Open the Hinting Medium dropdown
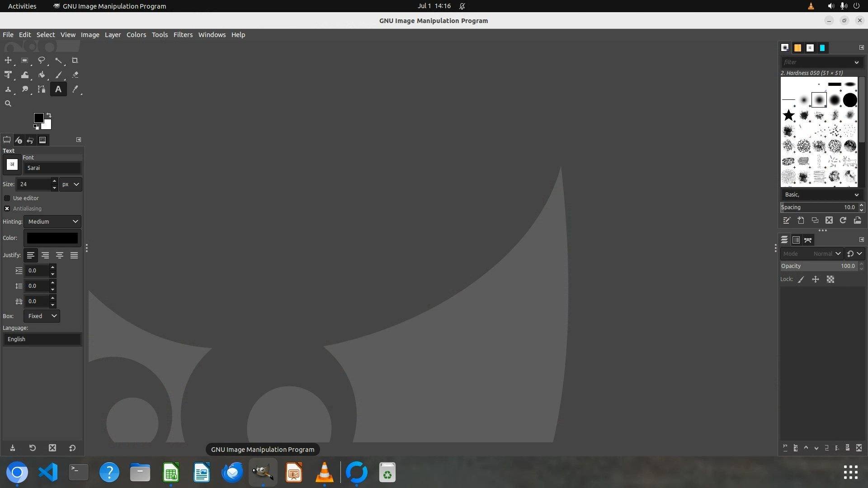This screenshot has height=488, width=868. [x=52, y=221]
